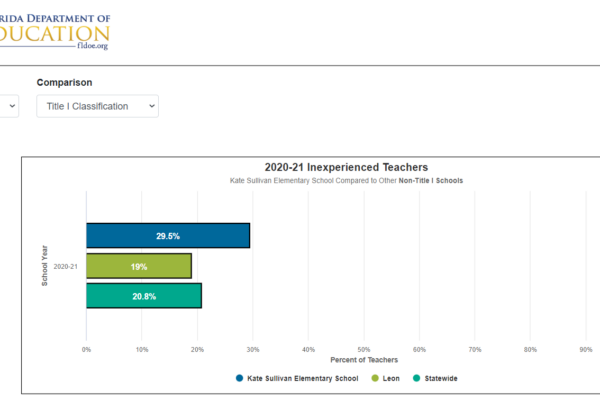This screenshot has height=400, width=600.
Task: Toggle Kate Sullivan Elementary School blue legend dot
Action: tap(240, 378)
